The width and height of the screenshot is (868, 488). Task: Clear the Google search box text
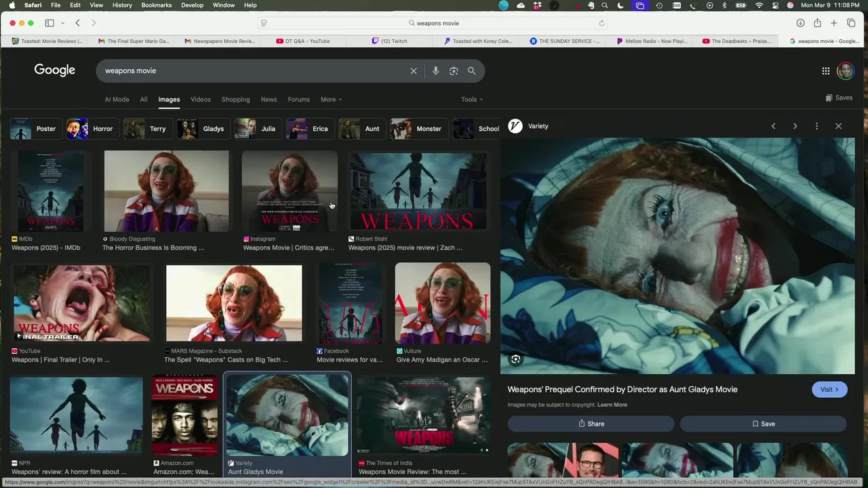[x=414, y=70]
